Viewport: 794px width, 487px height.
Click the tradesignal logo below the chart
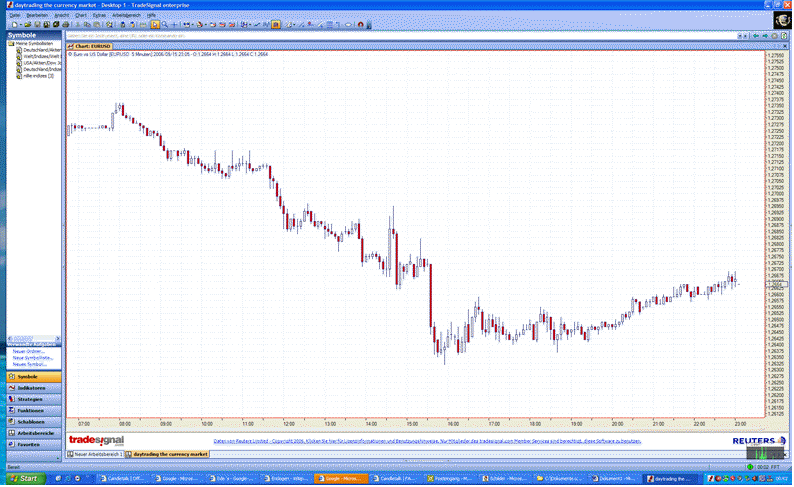96,439
